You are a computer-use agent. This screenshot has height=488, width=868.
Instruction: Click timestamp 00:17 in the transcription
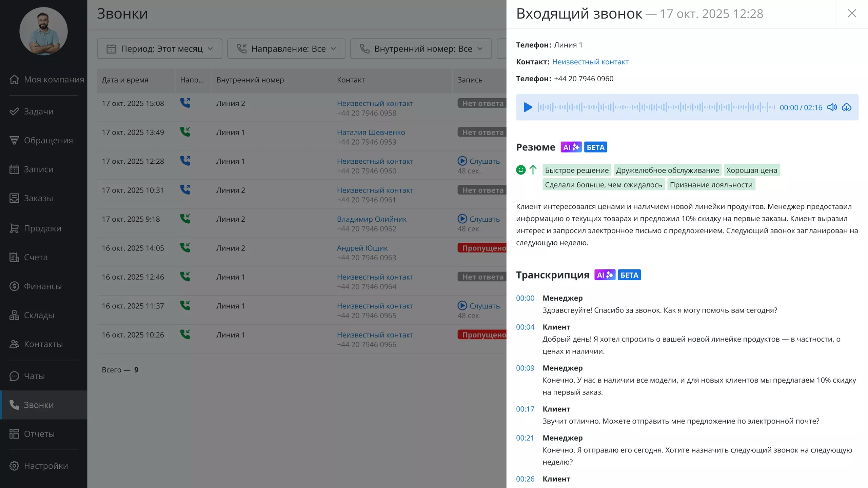pyautogui.click(x=525, y=409)
